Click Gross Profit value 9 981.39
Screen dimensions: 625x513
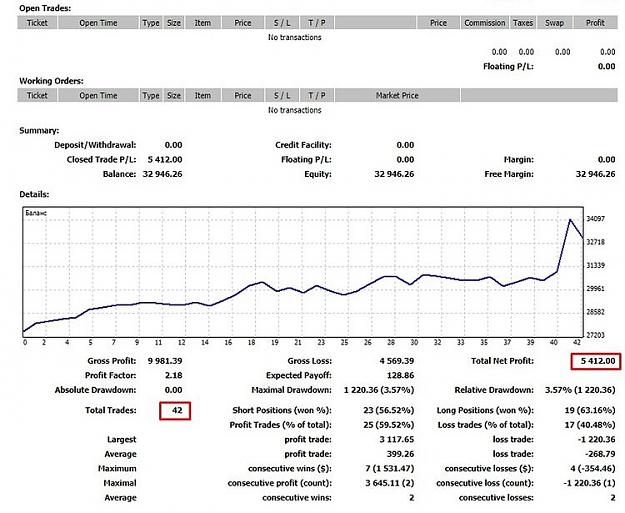click(165, 361)
